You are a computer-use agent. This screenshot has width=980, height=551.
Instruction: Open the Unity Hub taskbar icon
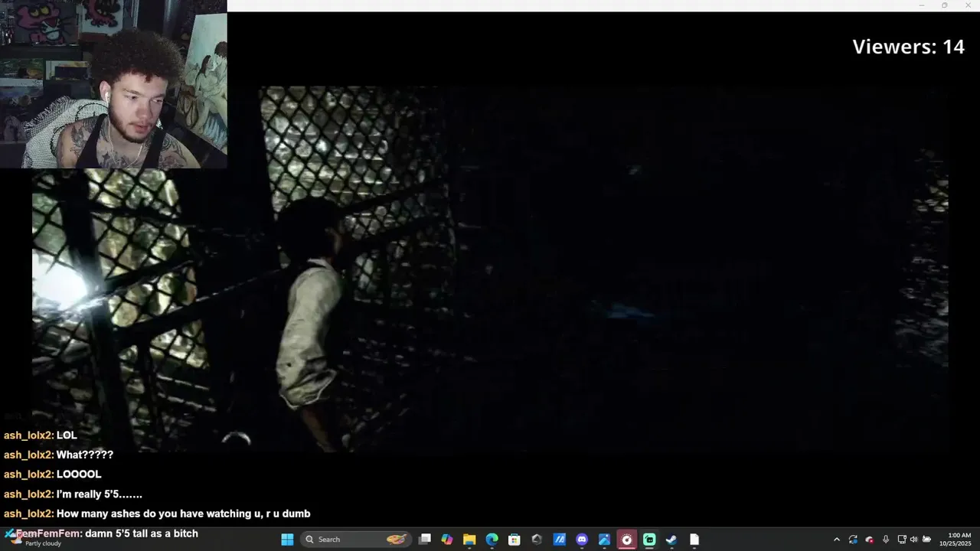[537, 540]
